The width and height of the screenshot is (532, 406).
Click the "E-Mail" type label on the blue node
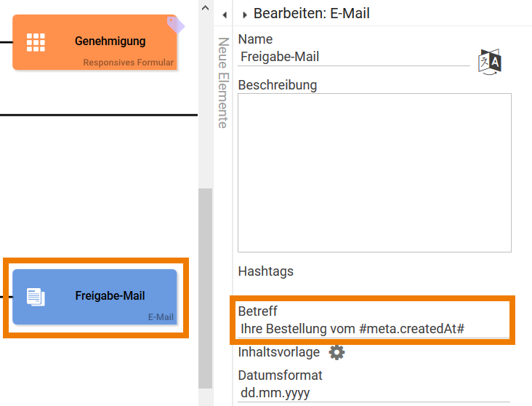161,317
